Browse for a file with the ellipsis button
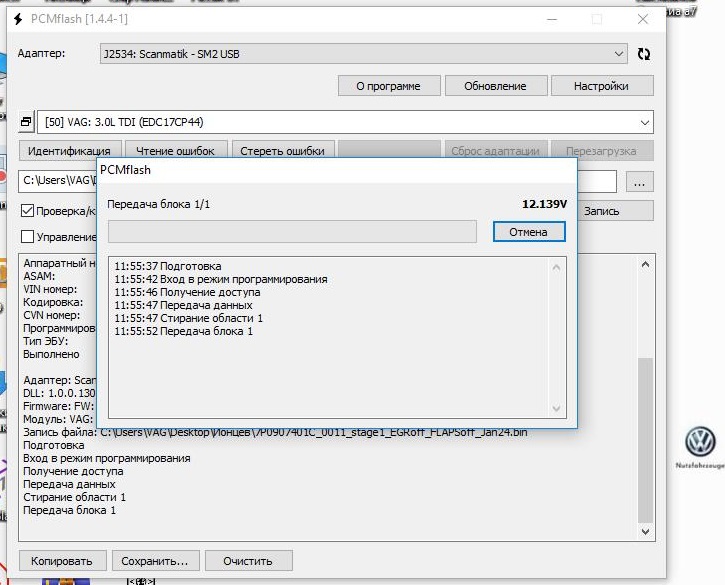This screenshot has height=585, width=725. pyautogui.click(x=639, y=181)
